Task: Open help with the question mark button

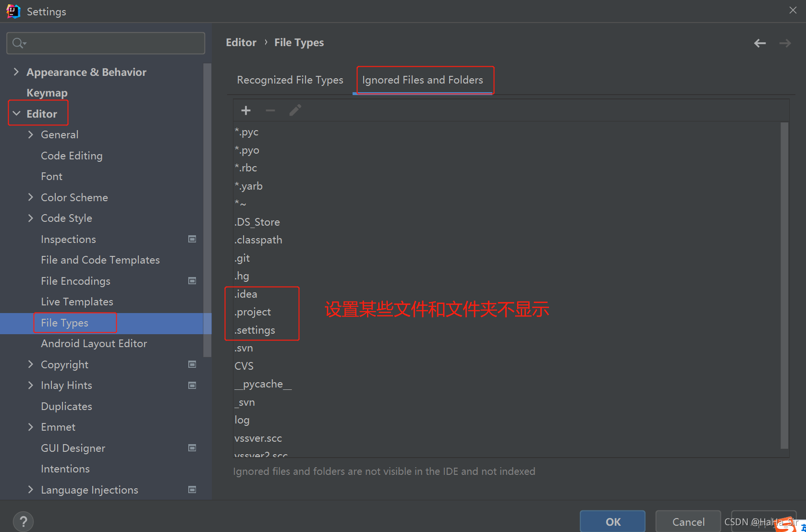Action: (x=24, y=521)
